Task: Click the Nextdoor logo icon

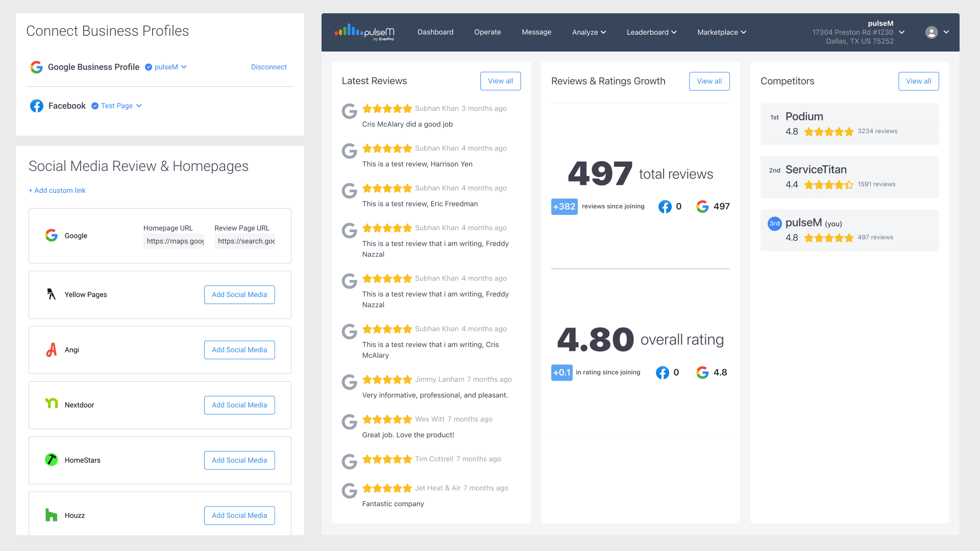Action: 52,404
